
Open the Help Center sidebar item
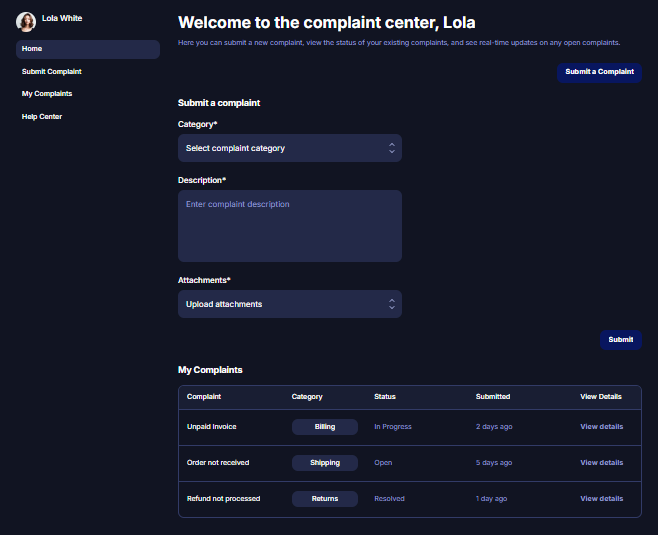coord(42,117)
